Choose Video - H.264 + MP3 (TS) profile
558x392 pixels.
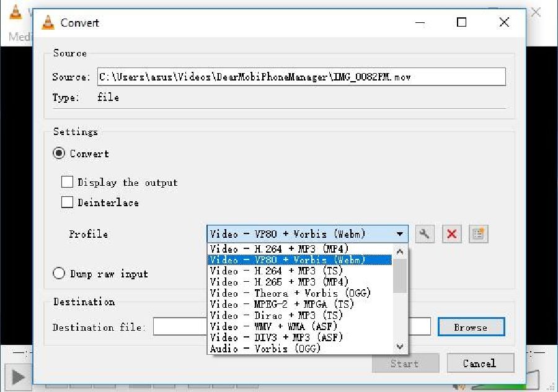[x=299, y=271]
